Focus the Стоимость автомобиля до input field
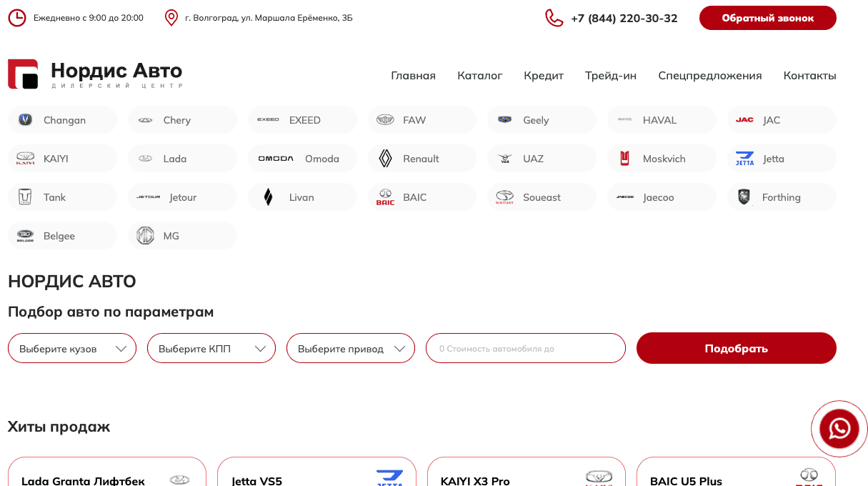868x486 pixels. coord(525,349)
